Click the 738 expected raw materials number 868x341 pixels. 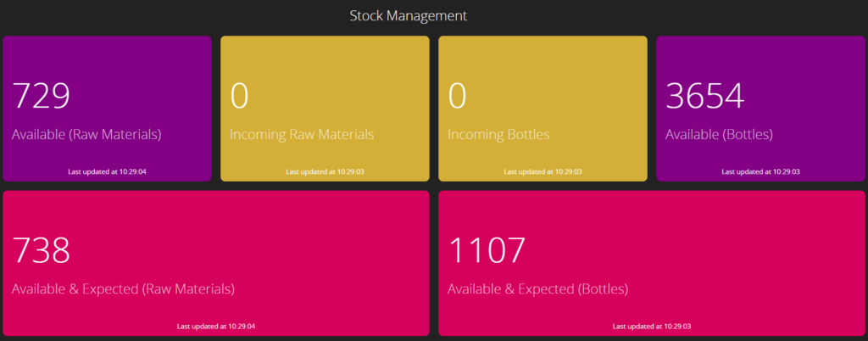point(41,251)
